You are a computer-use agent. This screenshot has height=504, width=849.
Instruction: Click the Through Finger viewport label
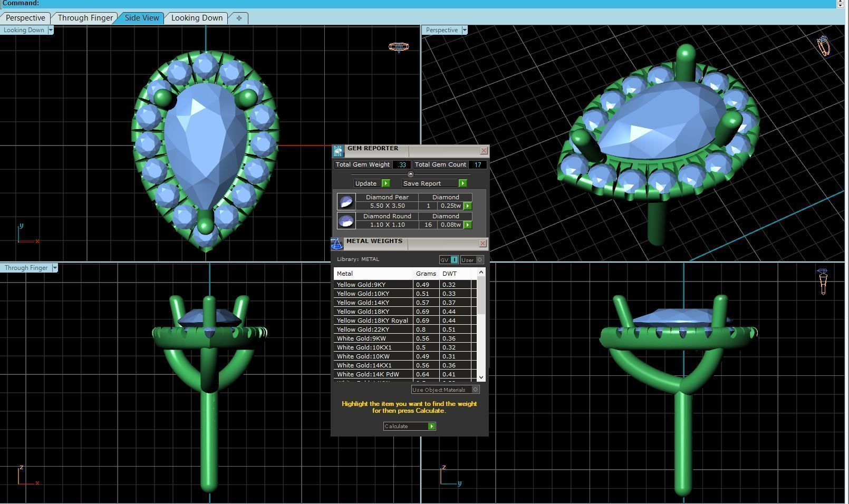(26, 268)
